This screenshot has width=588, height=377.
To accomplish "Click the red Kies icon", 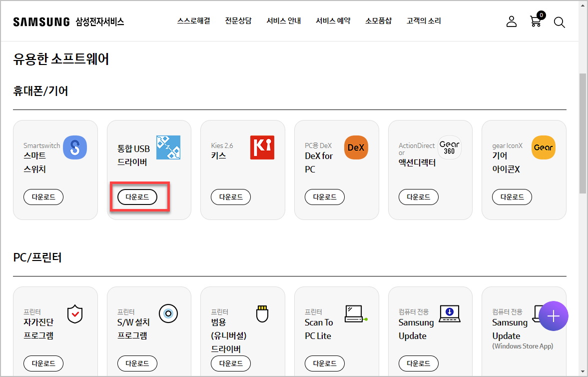I will tap(262, 147).
